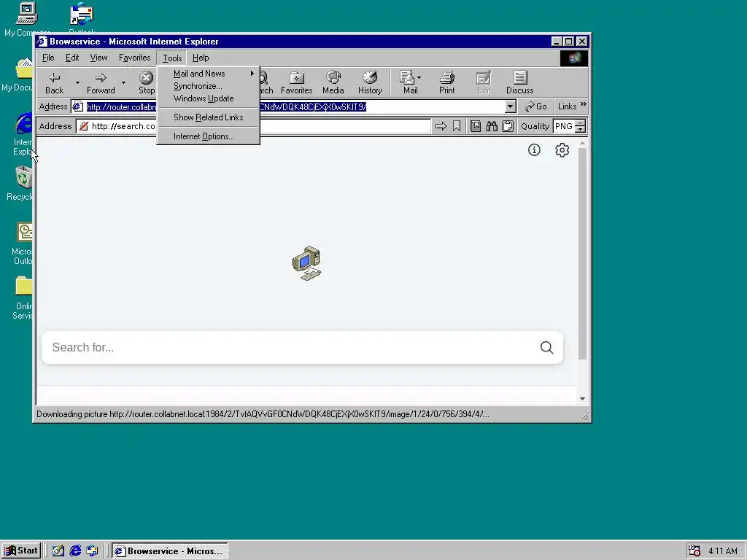The width and height of the screenshot is (747, 560).
Task: Expand the address bar URL dropdown
Action: 510,106
